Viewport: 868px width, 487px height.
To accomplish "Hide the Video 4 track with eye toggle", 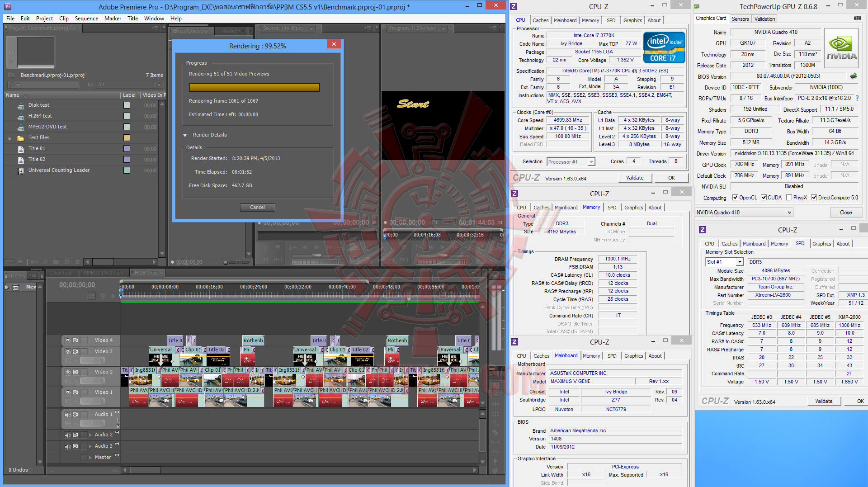I will pos(68,340).
